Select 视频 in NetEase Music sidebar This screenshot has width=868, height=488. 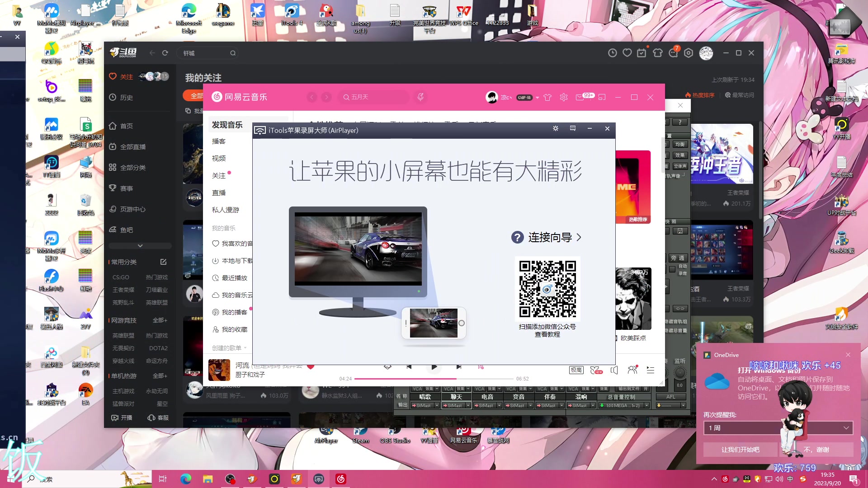tap(219, 159)
